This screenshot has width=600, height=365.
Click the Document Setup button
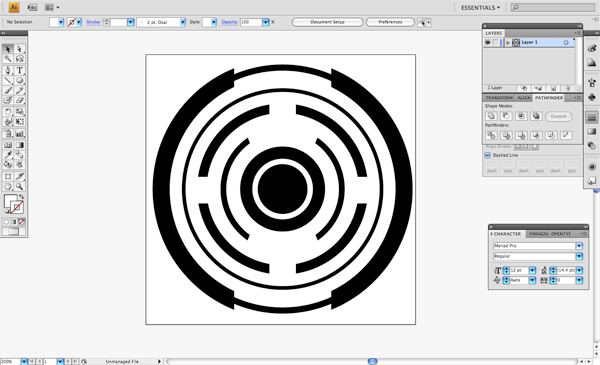(327, 22)
